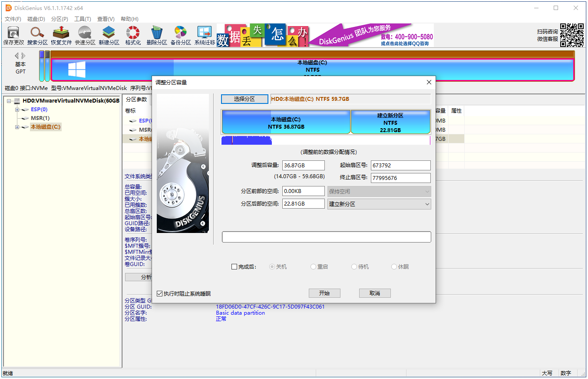The width and height of the screenshot is (588, 379).
Task: Click the 系统迁移 toolbar icon
Action: 204,35
